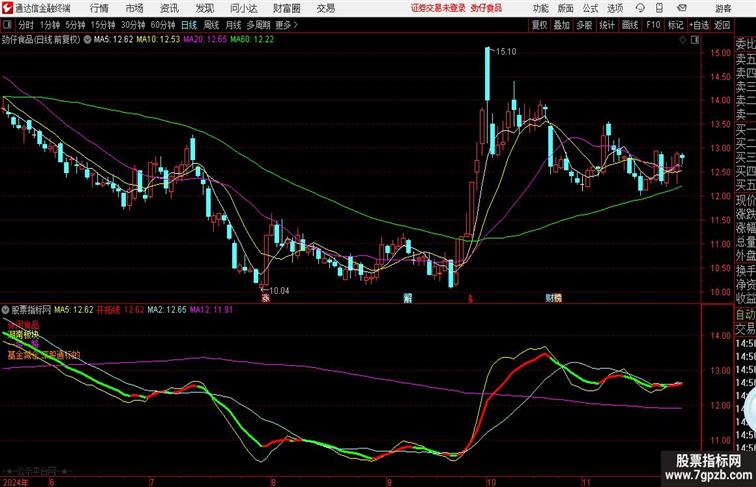Click the 游客 user label
This screenshot has height=487, width=756.
point(723,8)
